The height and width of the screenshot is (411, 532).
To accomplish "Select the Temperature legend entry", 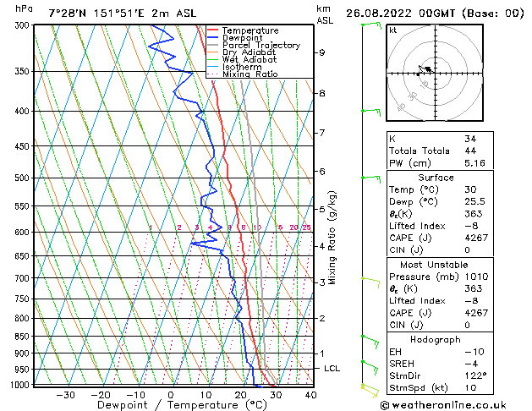I will point(250,30).
